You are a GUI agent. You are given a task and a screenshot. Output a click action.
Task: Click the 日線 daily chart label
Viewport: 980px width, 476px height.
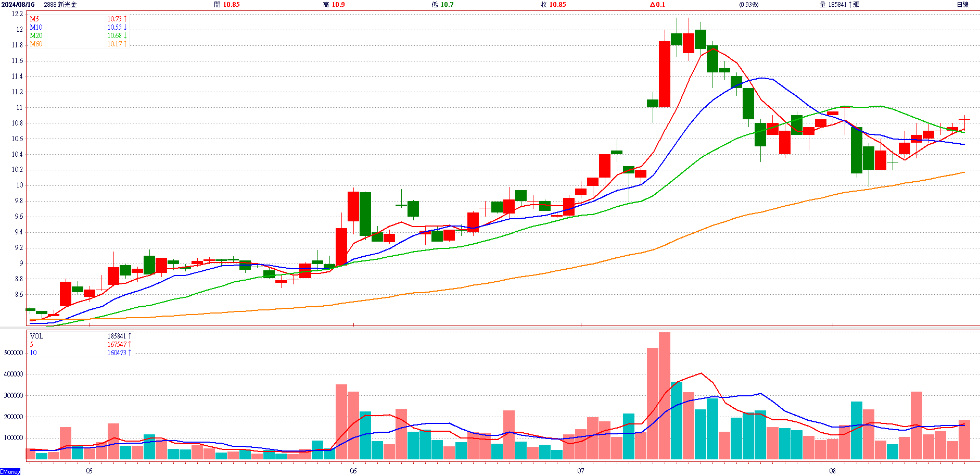coord(963,5)
